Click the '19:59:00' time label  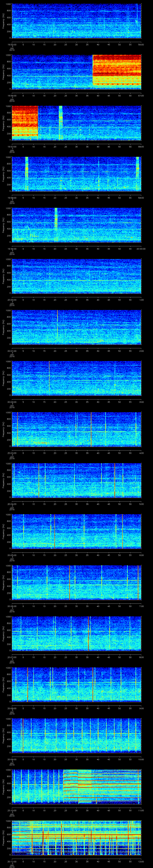click(x=12, y=249)
